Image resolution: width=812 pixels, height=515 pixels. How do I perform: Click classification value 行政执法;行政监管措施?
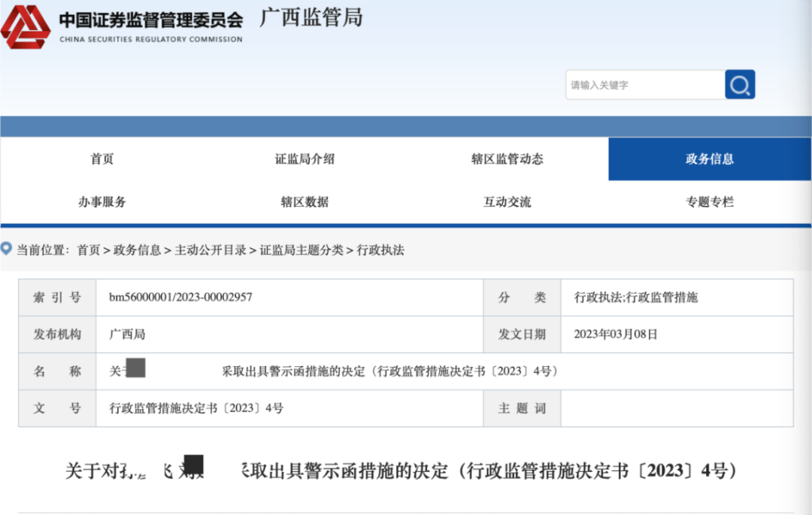636,297
